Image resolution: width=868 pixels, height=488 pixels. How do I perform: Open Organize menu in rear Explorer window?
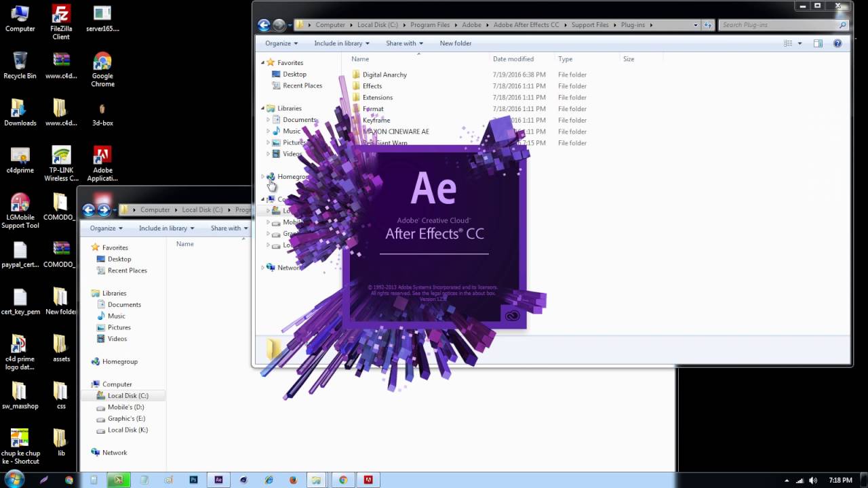(106, 228)
